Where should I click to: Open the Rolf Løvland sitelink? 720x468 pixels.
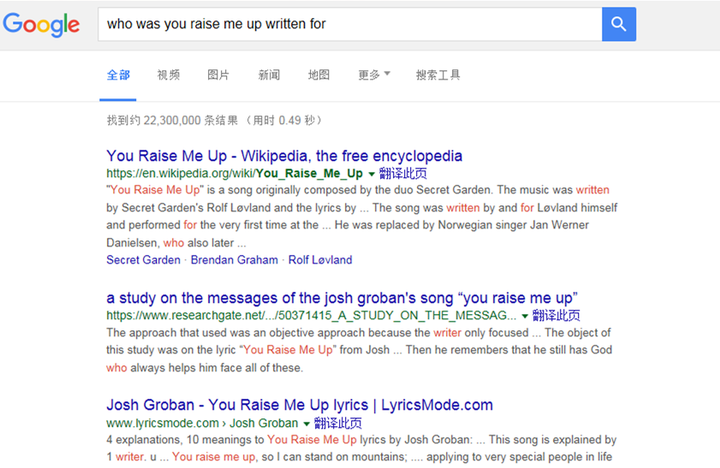click(320, 260)
